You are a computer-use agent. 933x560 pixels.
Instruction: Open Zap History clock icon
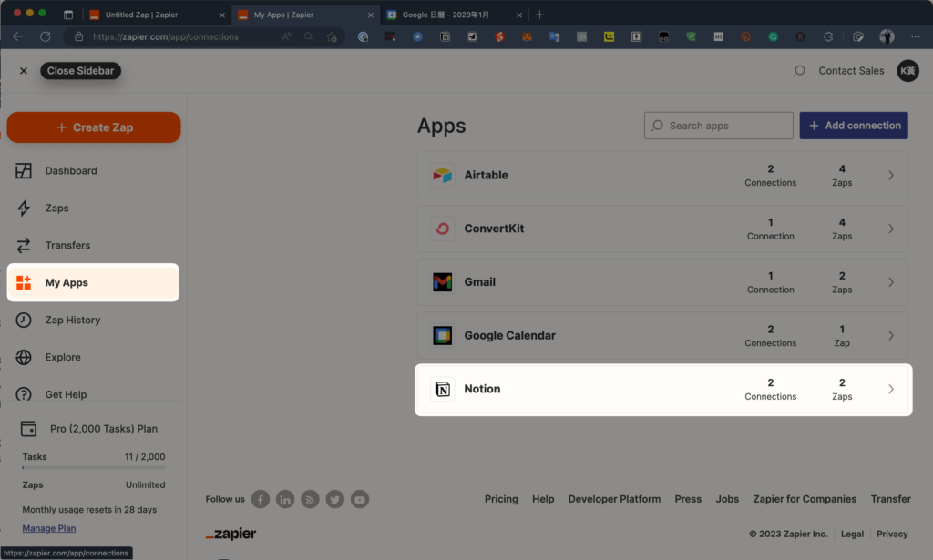(x=23, y=320)
